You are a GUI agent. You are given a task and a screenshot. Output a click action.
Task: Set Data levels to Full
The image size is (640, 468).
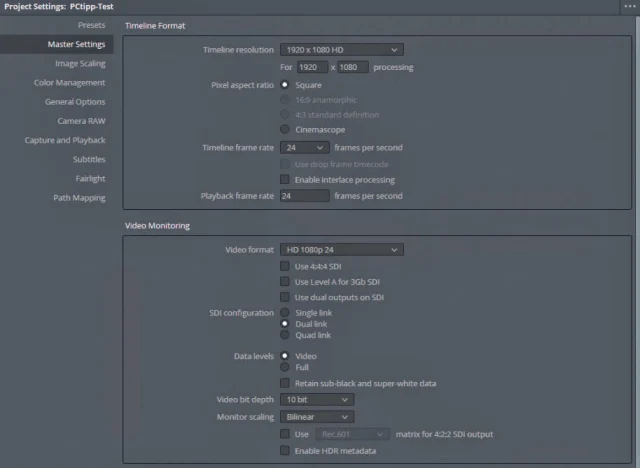285,367
